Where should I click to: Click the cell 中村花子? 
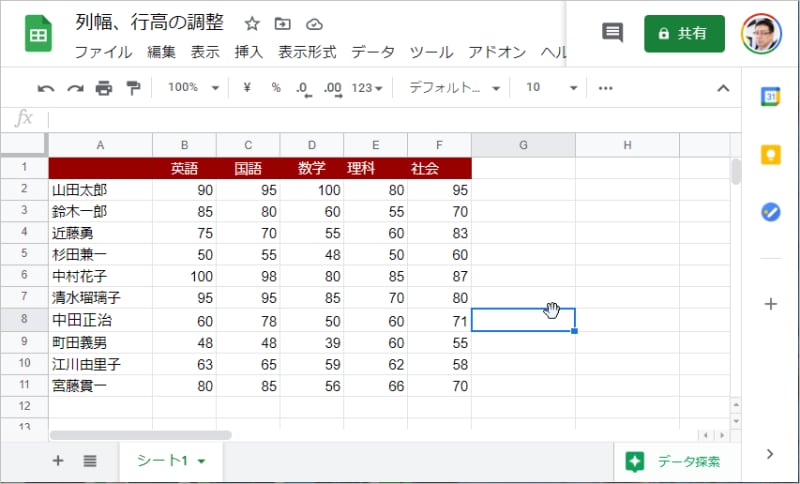101,276
